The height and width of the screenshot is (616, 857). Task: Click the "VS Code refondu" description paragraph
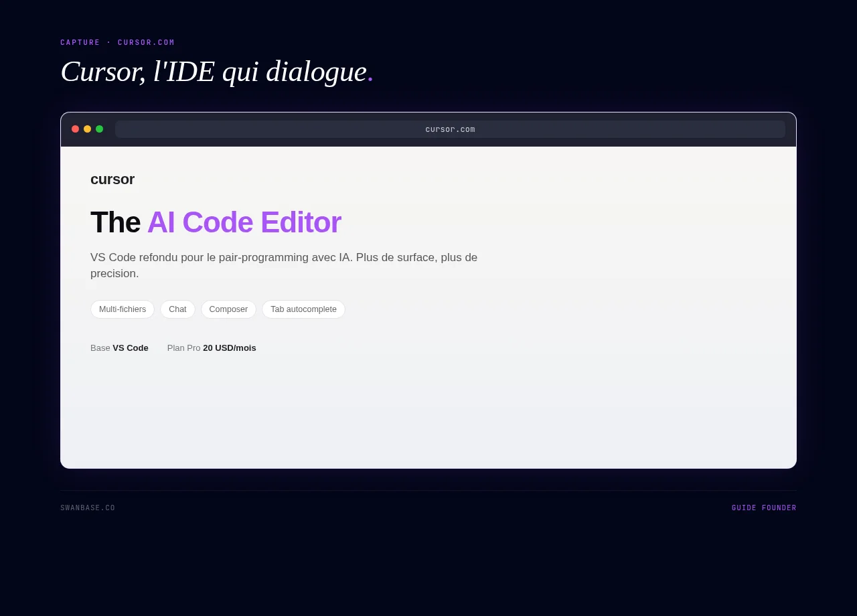(x=284, y=266)
